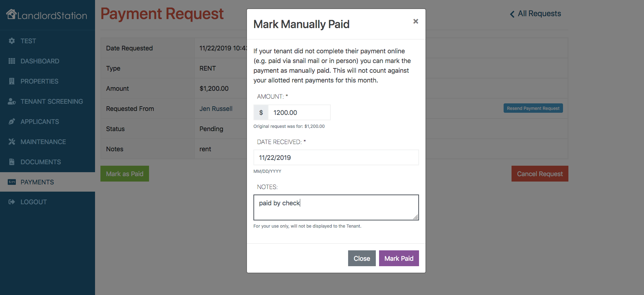Image resolution: width=644 pixels, height=295 pixels.
Task: Click the gear icon beside TEST
Action: 12,41
